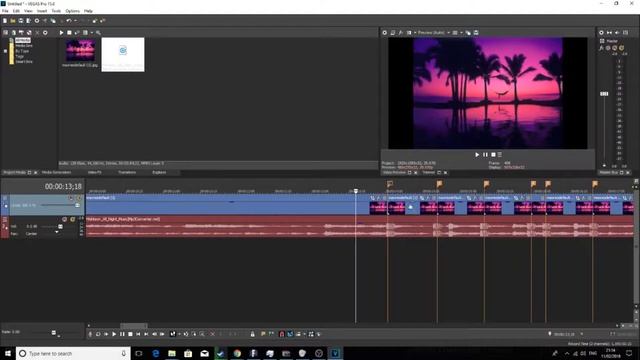Start media preview in Project Media toolbar
640x360 pixels.
[61, 33]
